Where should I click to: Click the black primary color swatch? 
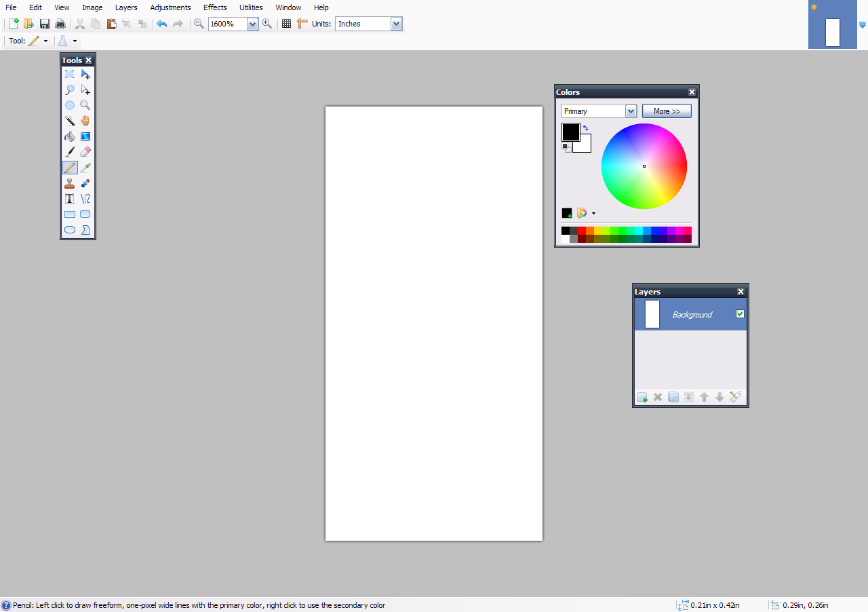coord(570,132)
